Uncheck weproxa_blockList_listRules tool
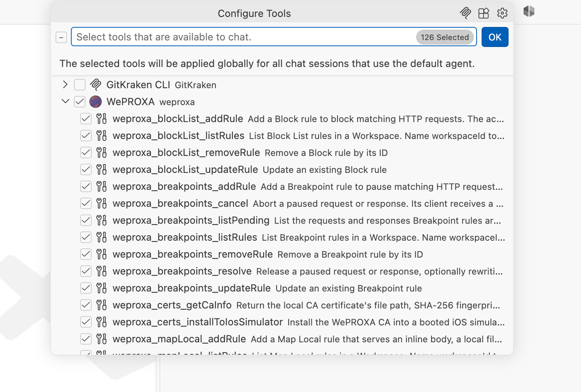This screenshot has width=581, height=392. tap(86, 136)
